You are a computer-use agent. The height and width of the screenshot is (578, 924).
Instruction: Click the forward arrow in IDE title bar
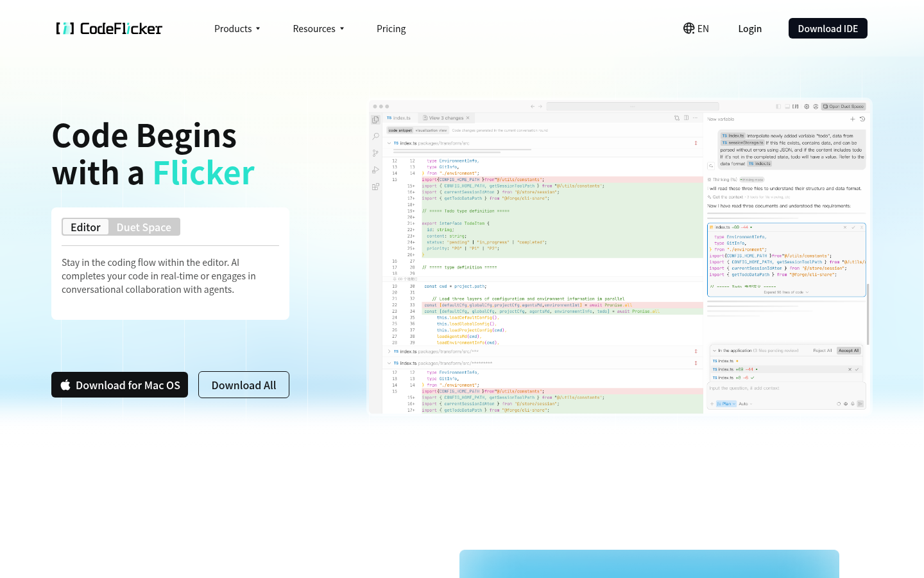coord(540,107)
